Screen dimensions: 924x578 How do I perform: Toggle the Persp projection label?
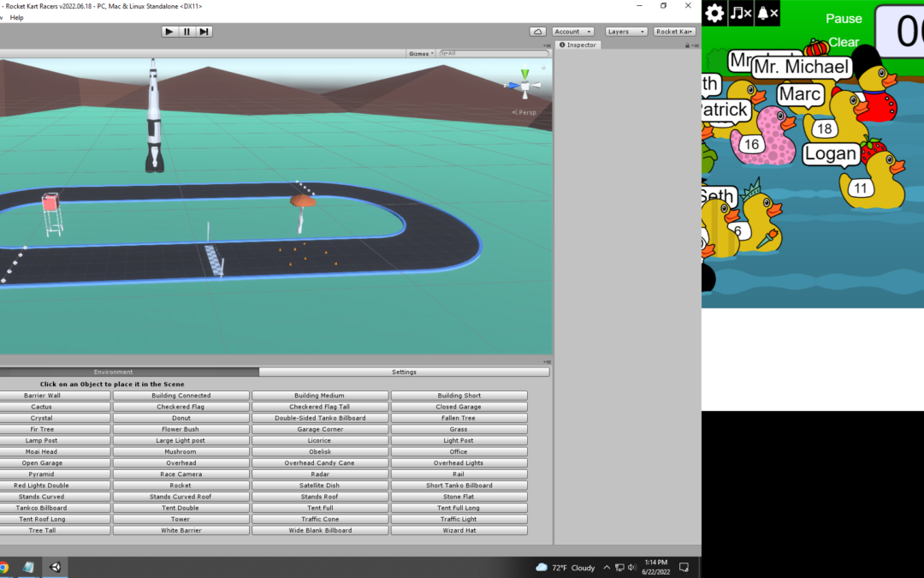click(524, 113)
